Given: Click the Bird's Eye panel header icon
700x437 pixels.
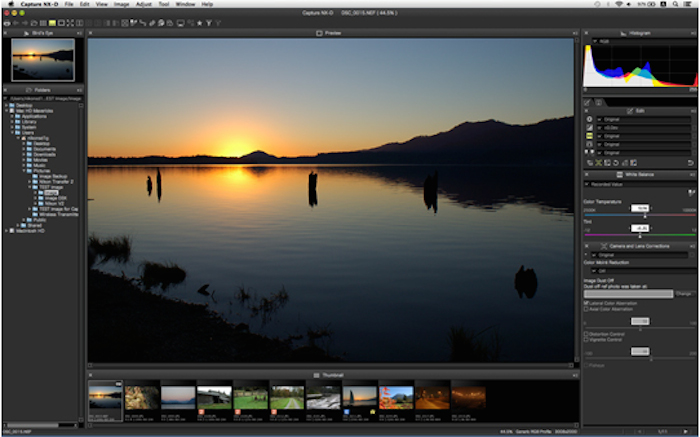Looking at the screenshot, I should coord(26,33).
